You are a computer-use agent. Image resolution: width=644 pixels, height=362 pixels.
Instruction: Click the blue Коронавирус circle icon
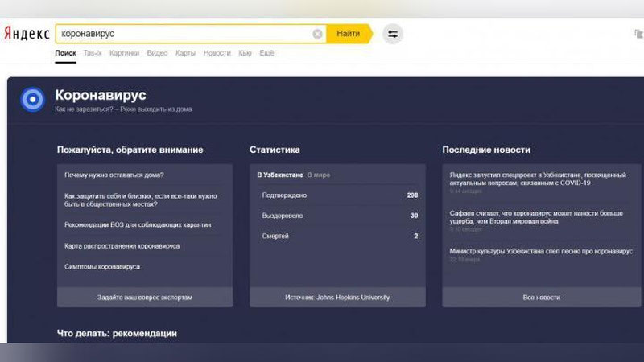32,99
